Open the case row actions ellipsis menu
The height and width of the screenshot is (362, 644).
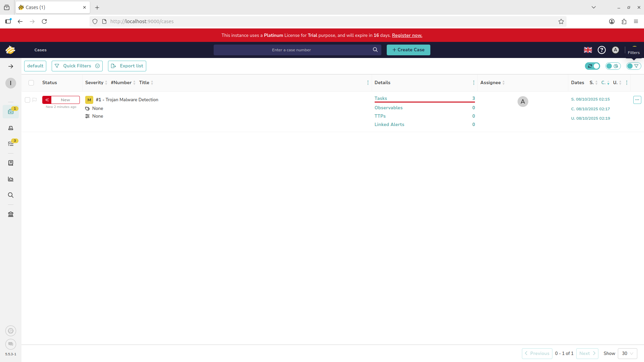637,100
